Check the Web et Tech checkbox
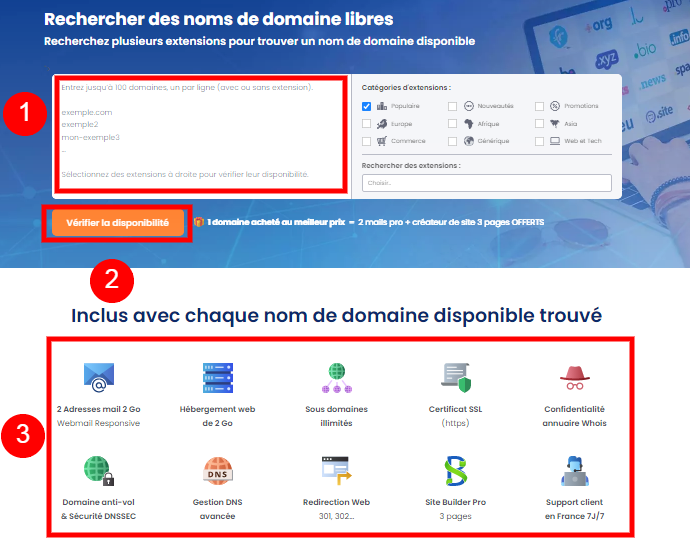The height and width of the screenshot is (542, 690). pyautogui.click(x=540, y=141)
